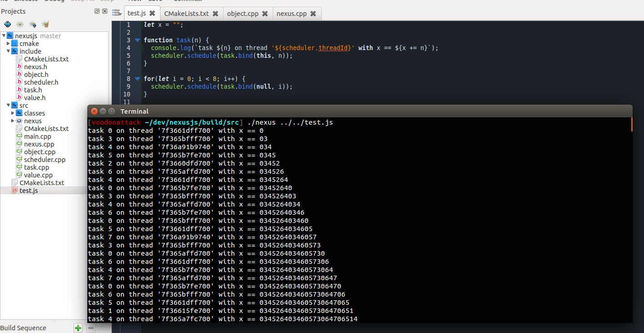Collapse the include folder arrow
Image resolution: width=644 pixels, height=333 pixels.
tap(8, 51)
